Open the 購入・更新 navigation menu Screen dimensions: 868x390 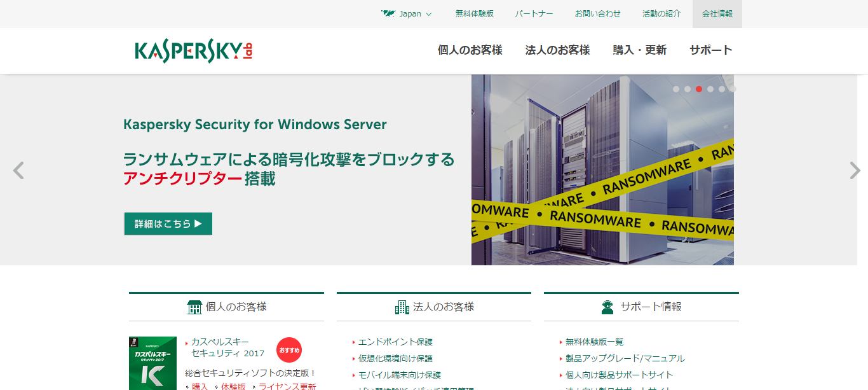[640, 50]
